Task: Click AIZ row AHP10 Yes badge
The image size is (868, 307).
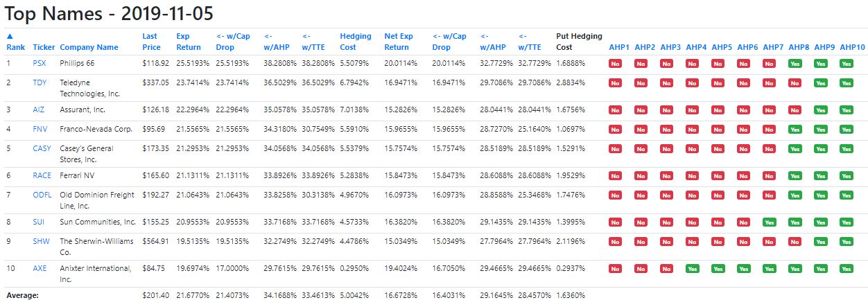Action: (847, 110)
